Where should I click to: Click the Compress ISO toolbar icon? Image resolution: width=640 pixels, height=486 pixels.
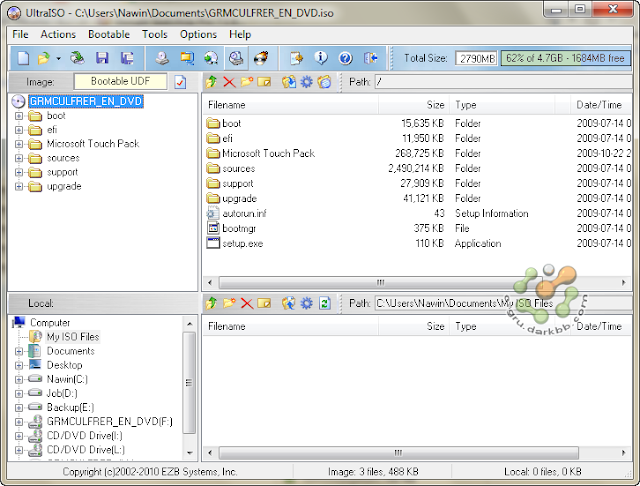coord(187,58)
